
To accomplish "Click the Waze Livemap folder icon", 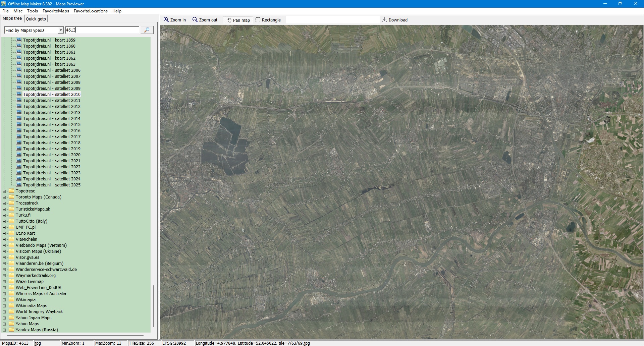I will pyautogui.click(x=12, y=282).
